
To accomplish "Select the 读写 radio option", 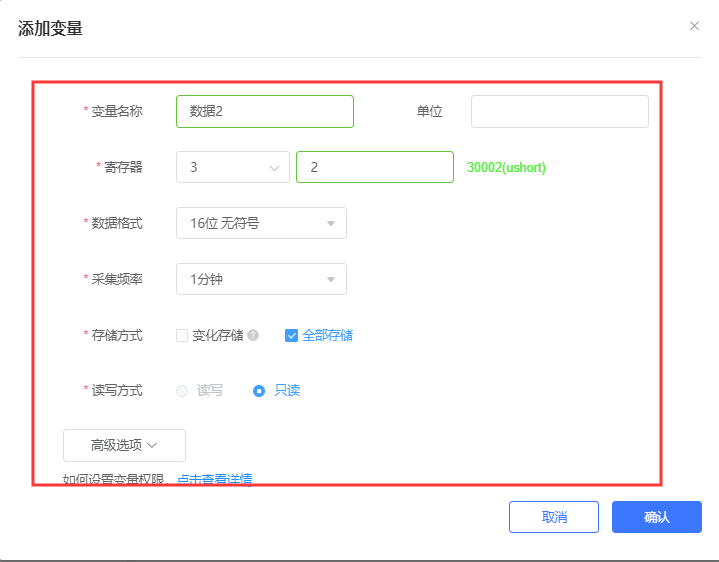I will point(182,391).
